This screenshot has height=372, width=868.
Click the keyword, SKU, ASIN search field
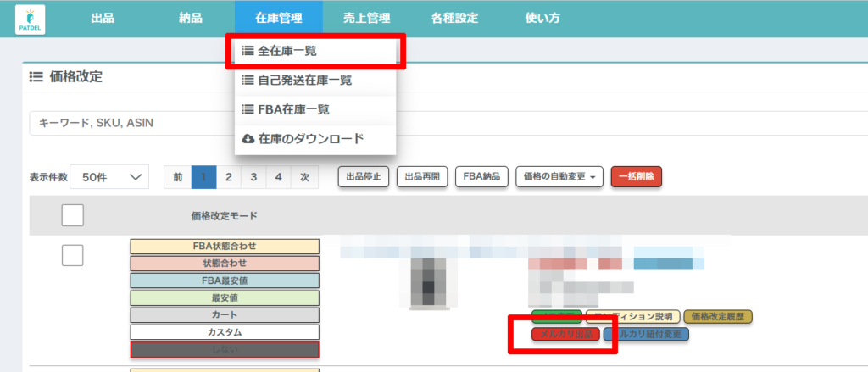[x=127, y=124]
